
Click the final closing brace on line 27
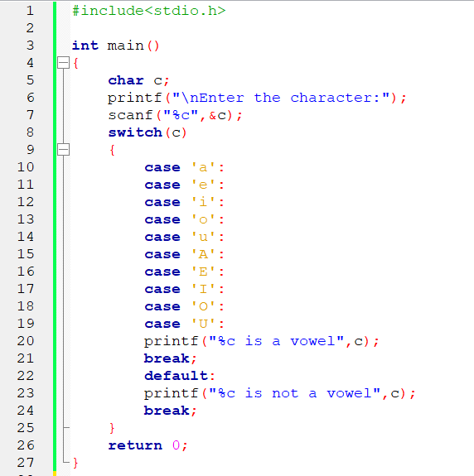tap(75, 463)
